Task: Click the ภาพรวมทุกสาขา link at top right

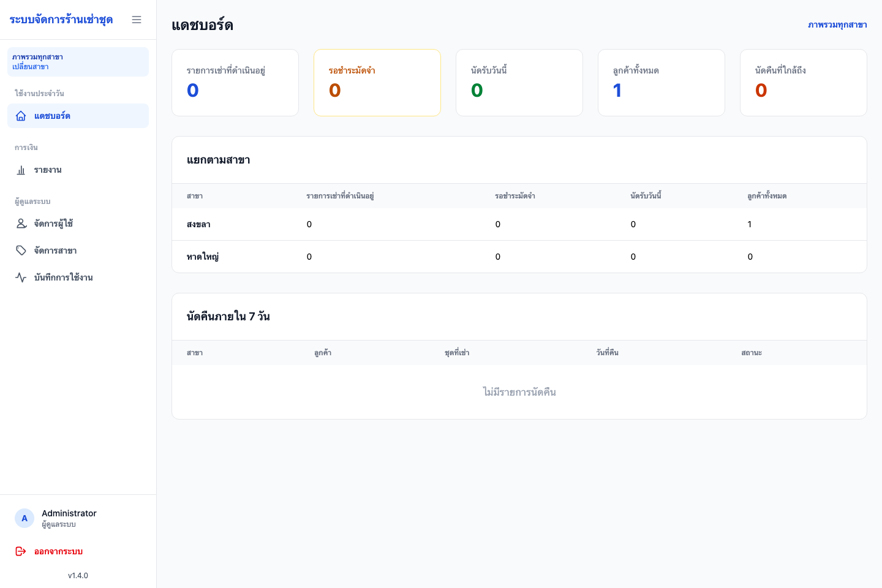Action: pyautogui.click(x=837, y=25)
